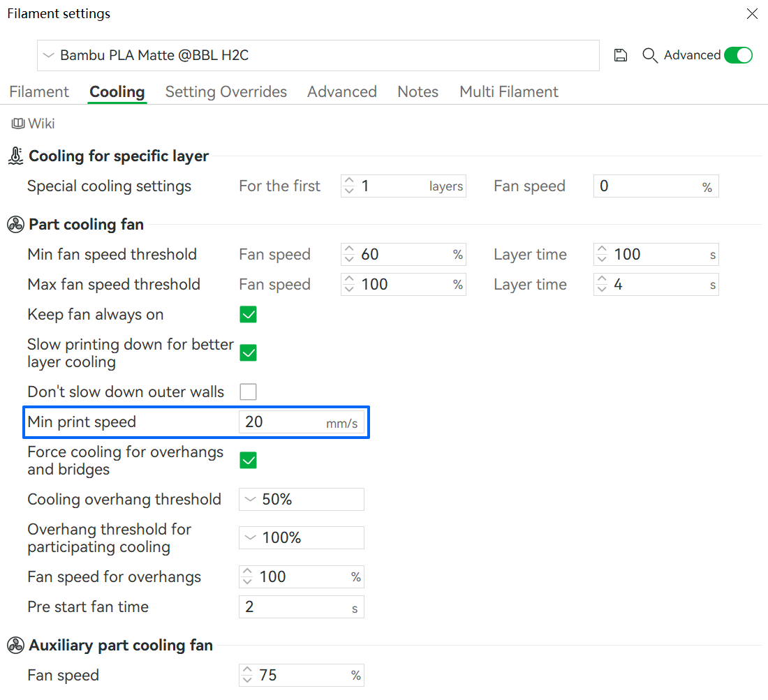Click the Advanced label next to the switch
768x700 pixels.
tap(692, 55)
